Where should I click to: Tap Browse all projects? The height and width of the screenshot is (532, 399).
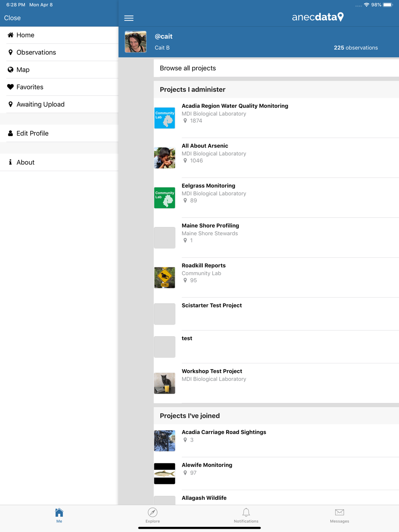(x=276, y=68)
